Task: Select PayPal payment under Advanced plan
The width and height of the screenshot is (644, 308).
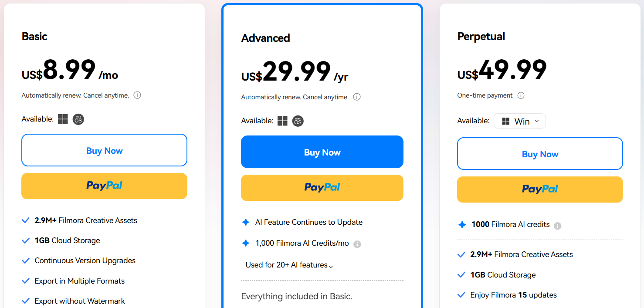Action: [x=322, y=188]
